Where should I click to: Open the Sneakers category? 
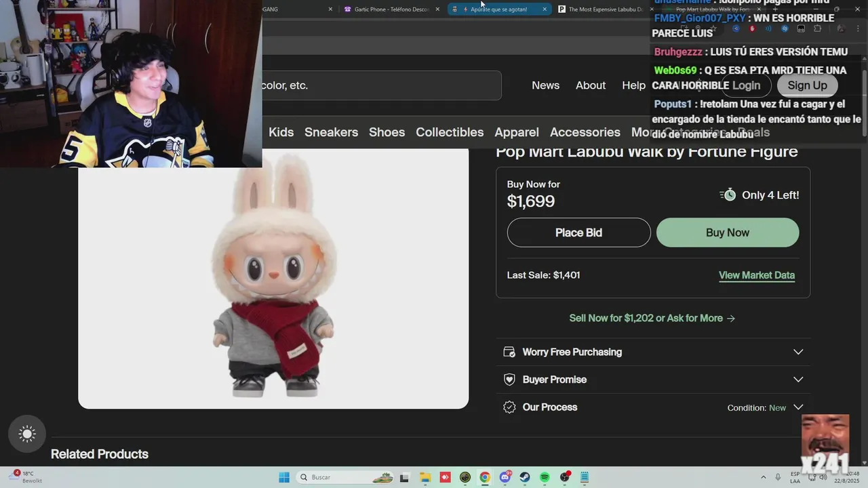tap(331, 132)
